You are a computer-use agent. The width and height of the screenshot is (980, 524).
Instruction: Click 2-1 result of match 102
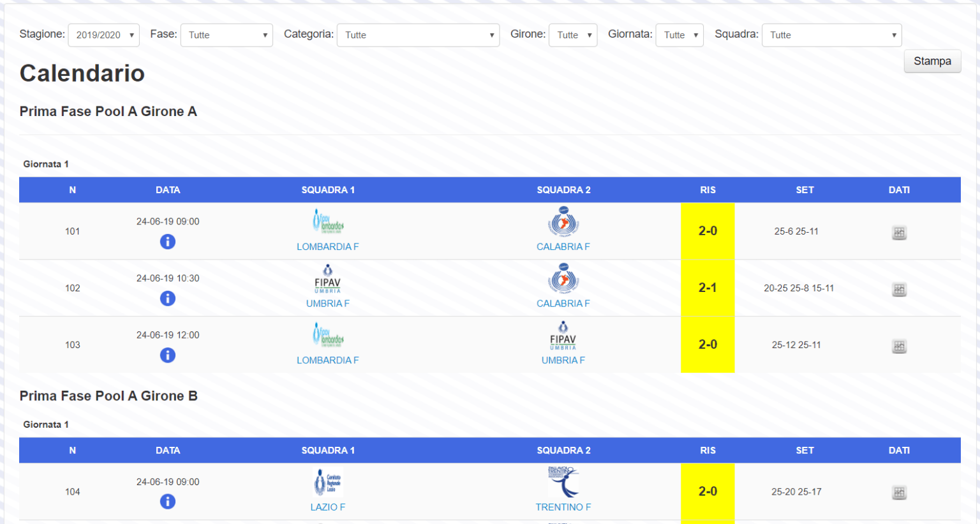tap(708, 287)
